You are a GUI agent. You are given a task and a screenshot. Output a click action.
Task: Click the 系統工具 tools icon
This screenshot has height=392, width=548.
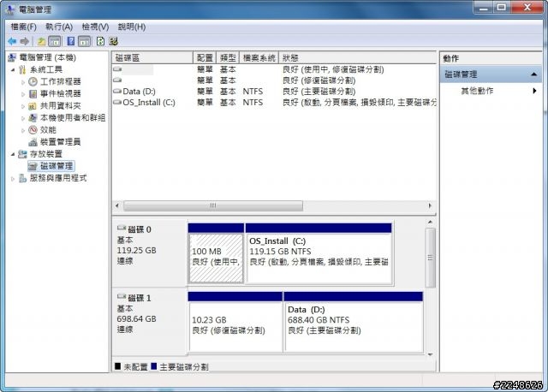click(x=22, y=69)
